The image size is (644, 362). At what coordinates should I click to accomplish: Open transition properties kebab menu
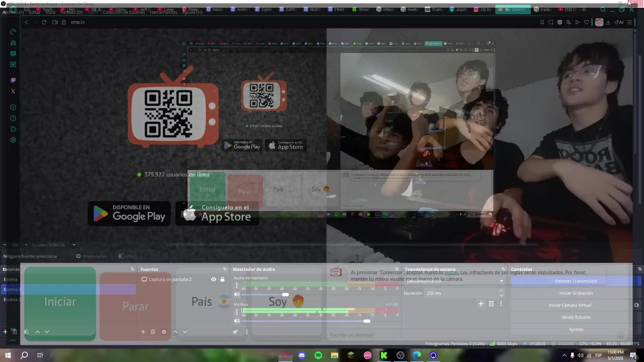pos(501,304)
